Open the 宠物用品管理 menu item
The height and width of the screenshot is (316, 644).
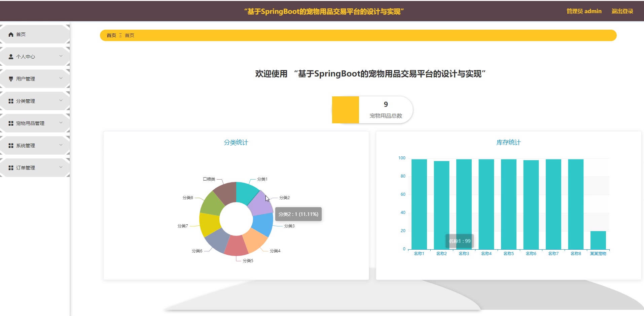point(30,123)
